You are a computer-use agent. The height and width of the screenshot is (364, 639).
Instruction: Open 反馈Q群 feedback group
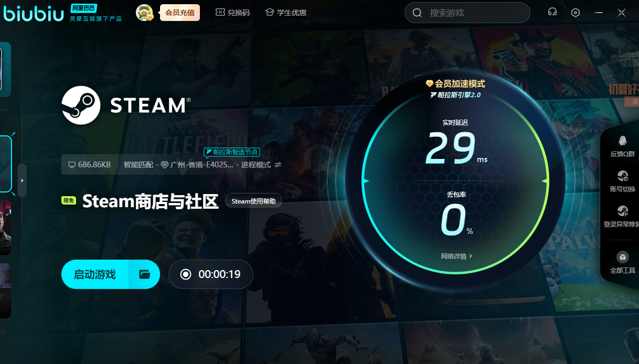click(623, 146)
